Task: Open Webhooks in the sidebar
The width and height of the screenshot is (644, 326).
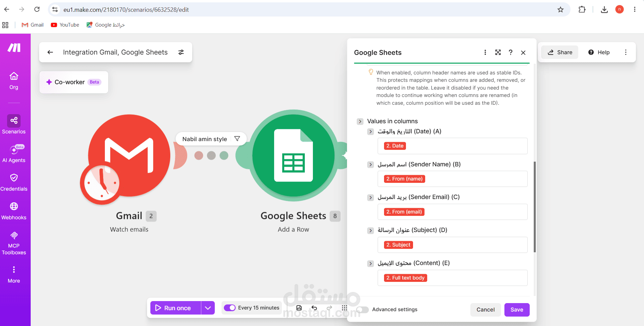Action: pos(14,211)
